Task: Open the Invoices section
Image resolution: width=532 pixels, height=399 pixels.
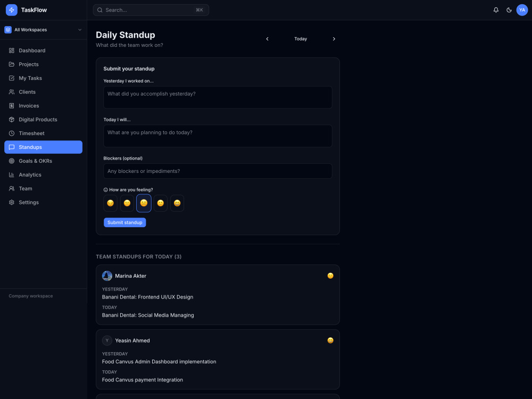Action: (x=43, y=105)
